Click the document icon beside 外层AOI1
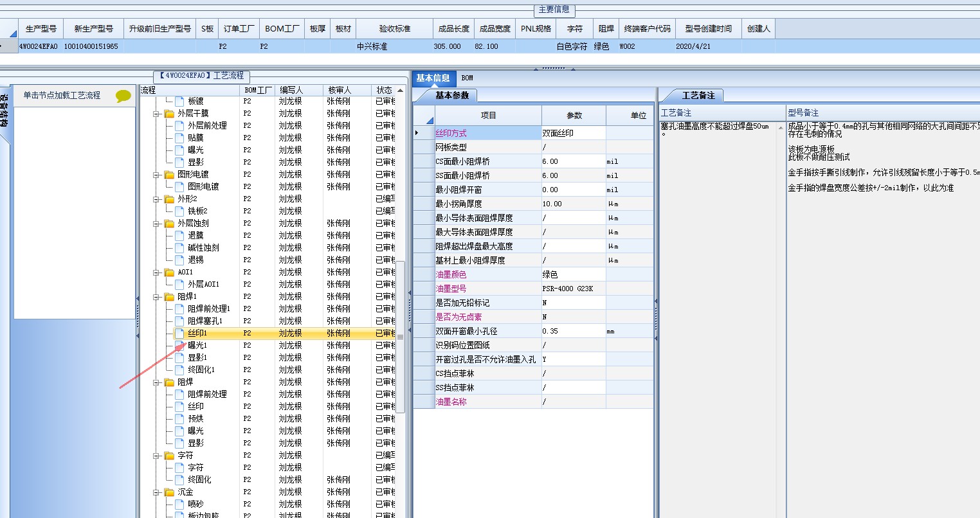980x518 pixels. tap(180, 284)
